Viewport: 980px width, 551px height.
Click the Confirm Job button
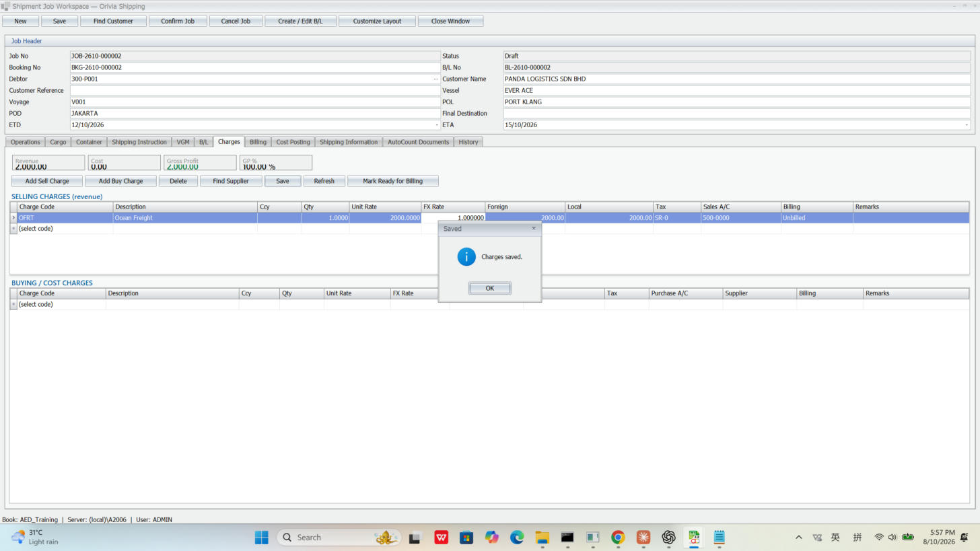(x=178, y=21)
